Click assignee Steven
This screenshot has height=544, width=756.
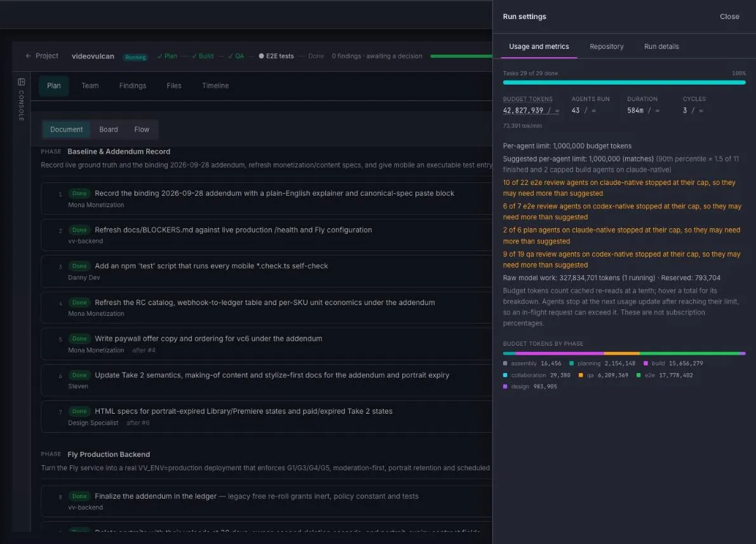click(78, 386)
